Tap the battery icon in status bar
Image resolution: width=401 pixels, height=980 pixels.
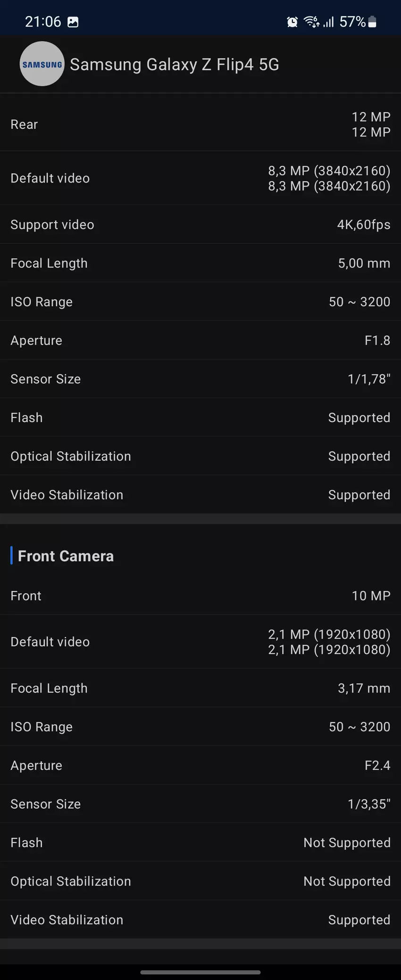(372, 22)
